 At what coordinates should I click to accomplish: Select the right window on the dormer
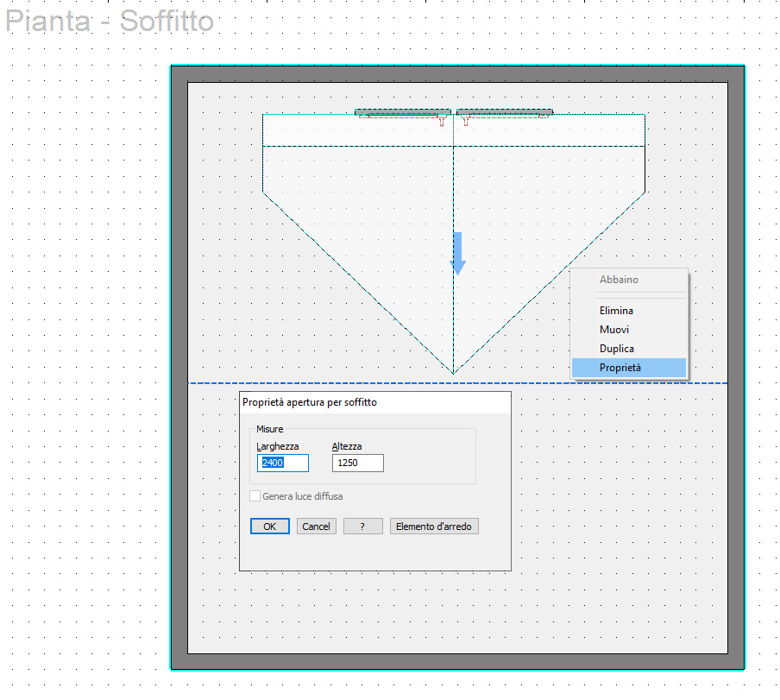pos(505,113)
